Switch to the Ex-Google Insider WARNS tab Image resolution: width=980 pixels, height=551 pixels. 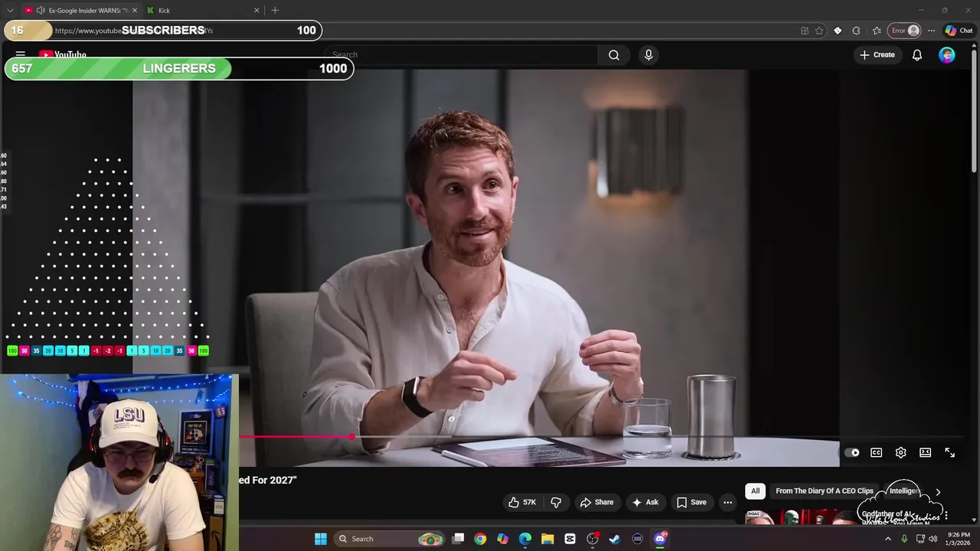tap(80, 11)
